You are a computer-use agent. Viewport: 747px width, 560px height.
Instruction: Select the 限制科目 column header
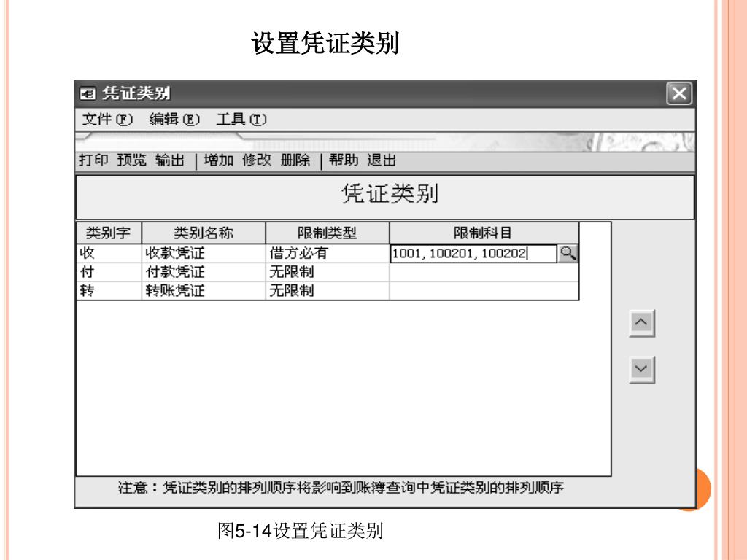[x=484, y=233]
